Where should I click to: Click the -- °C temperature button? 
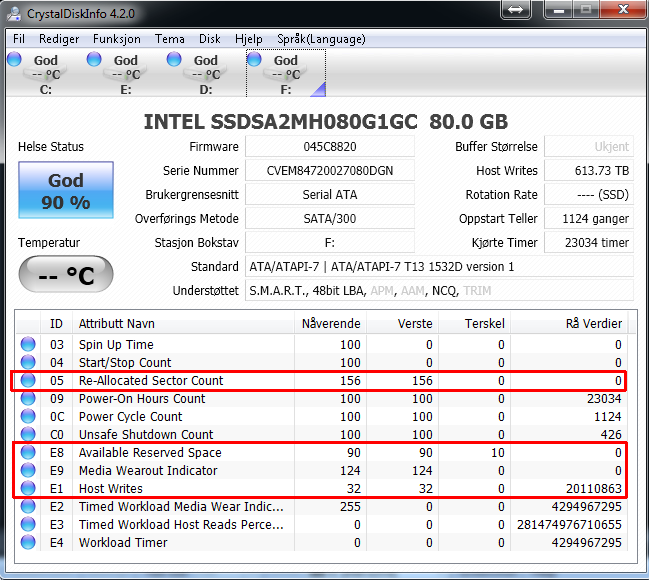(66, 274)
